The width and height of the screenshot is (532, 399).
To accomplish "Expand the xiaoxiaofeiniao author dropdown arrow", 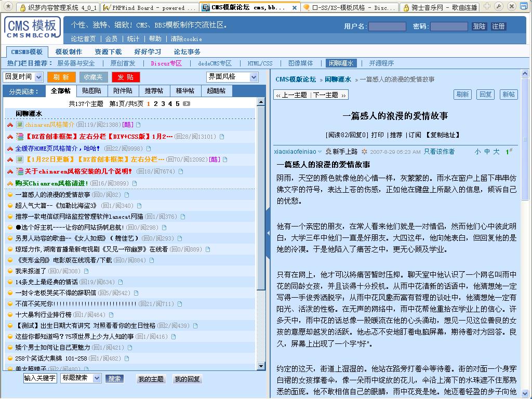I will (320, 152).
